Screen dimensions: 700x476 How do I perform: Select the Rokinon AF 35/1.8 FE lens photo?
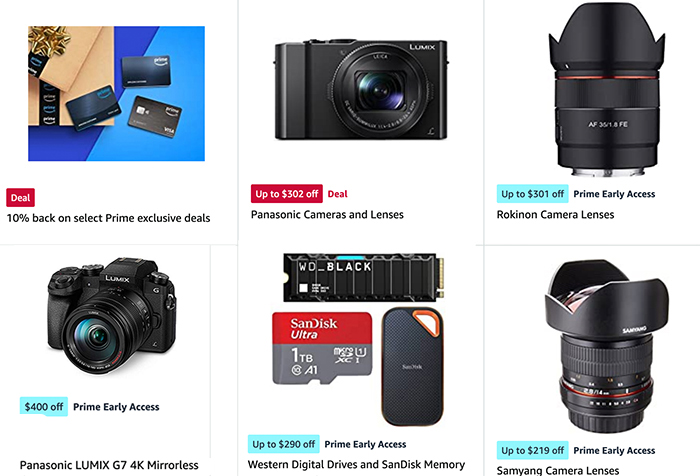tap(607, 90)
